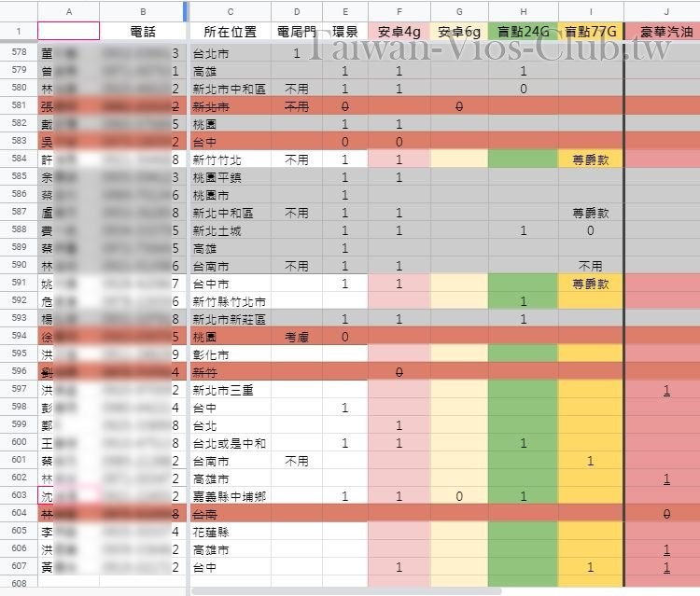Click cell 新竹竹北 in row 584
700x596 pixels.
231,159
